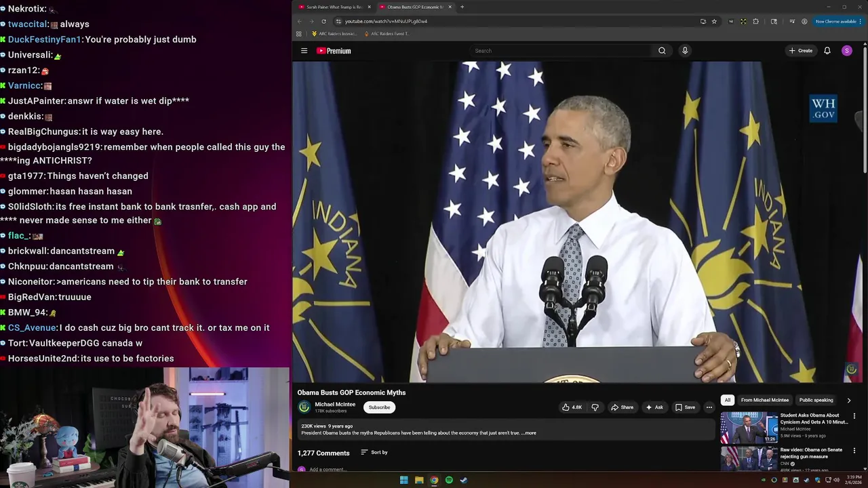The image size is (868, 488).
Task: Open the bookmarks bar apps grid icon
Action: point(299,33)
